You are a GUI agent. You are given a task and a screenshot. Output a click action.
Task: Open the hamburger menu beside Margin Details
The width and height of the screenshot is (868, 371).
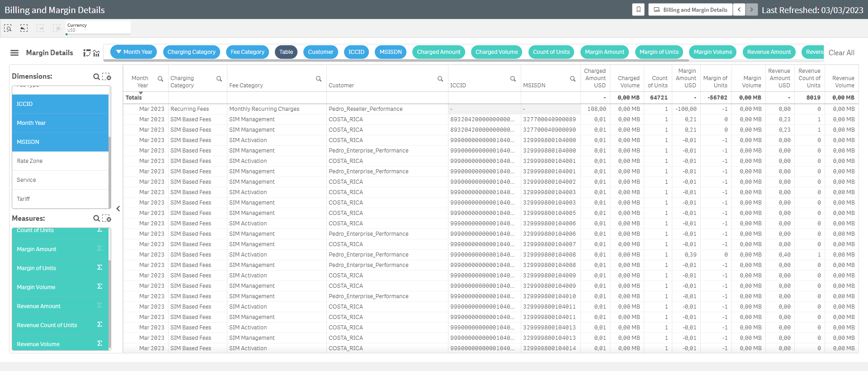(14, 53)
